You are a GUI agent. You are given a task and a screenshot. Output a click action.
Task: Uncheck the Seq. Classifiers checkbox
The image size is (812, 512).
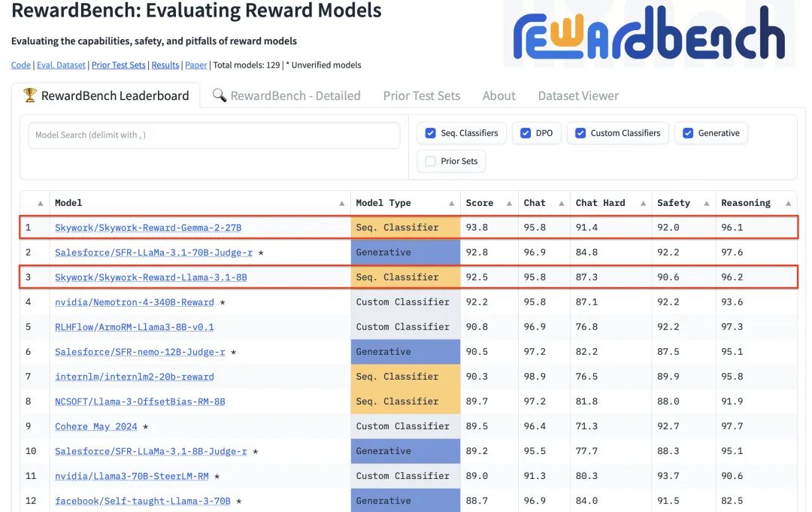pos(431,133)
